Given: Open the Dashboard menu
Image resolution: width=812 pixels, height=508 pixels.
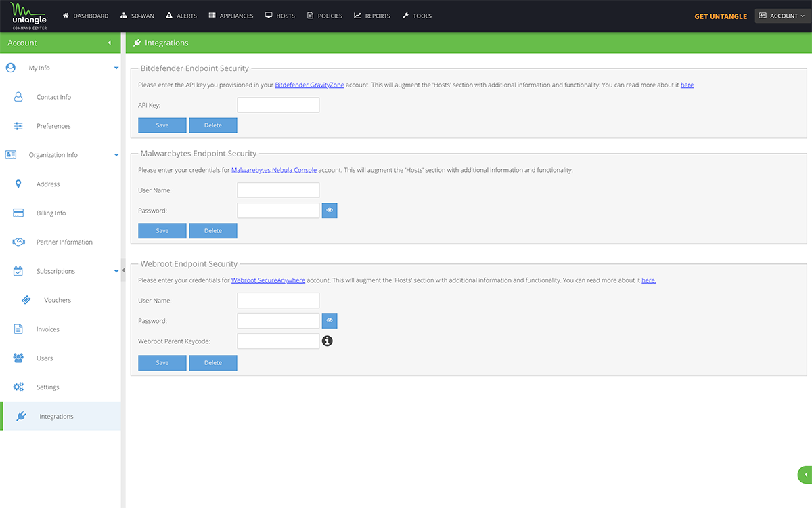Looking at the screenshot, I should point(86,16).
